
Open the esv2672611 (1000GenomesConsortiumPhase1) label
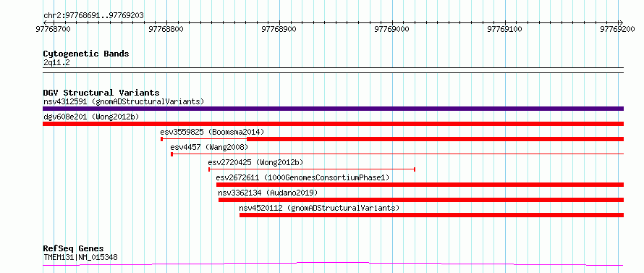tap(302, 177)
